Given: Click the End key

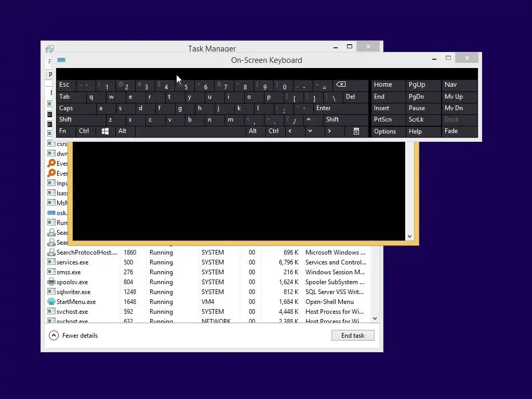Looking at the screenshot, I should 389,97.
